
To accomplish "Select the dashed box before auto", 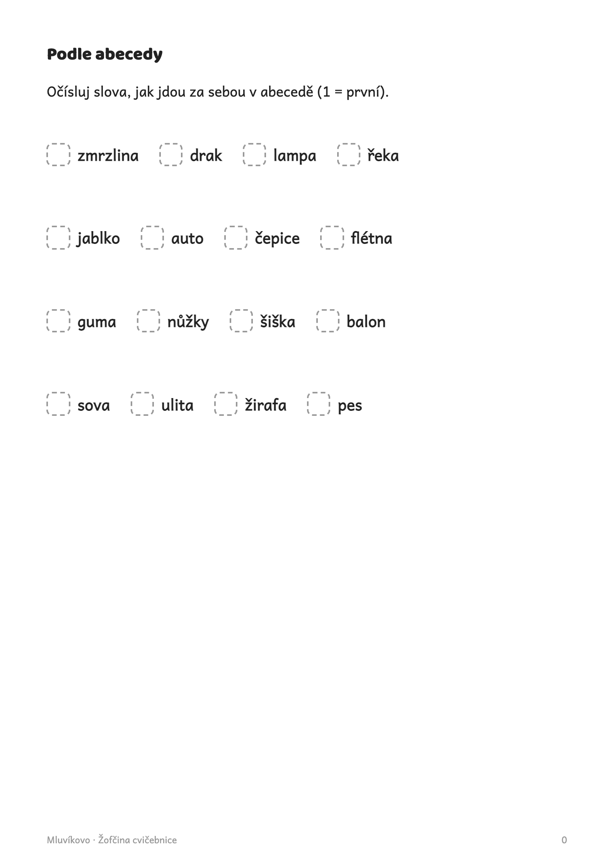I will click(x=152, y=238).
